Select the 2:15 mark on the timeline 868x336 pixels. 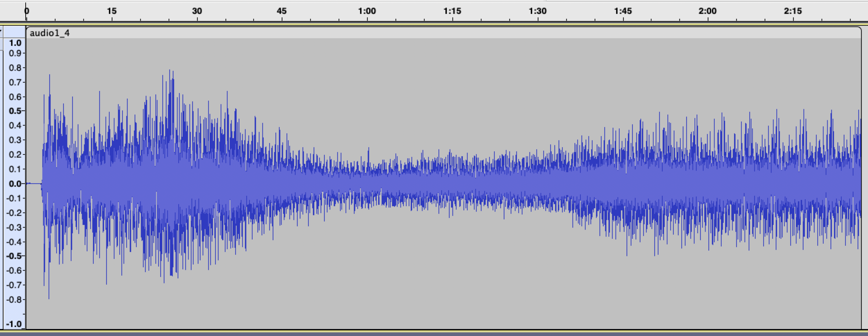click(793, 11)
